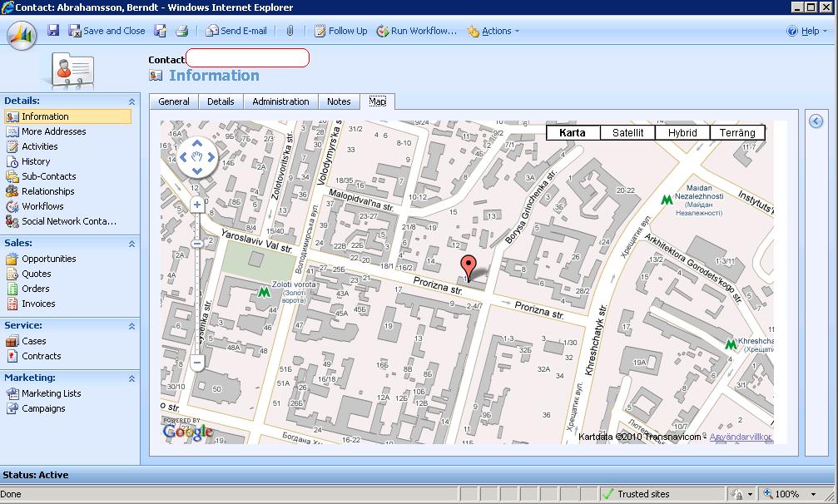
Task: Open Orders under Sales
Action: click(x=27, y=289)
